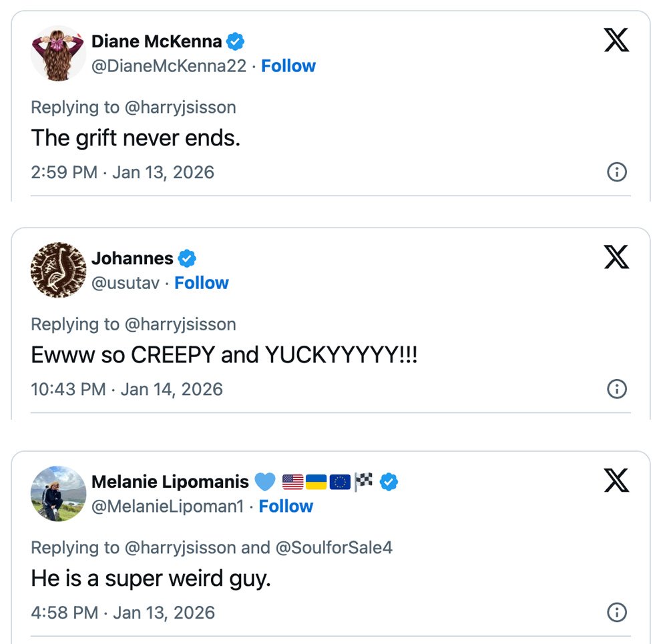Screen dimensions: 661x644
Task: Click Diane McKenna's verified badge
Action: pyautogui.click(x=235, y=41)
